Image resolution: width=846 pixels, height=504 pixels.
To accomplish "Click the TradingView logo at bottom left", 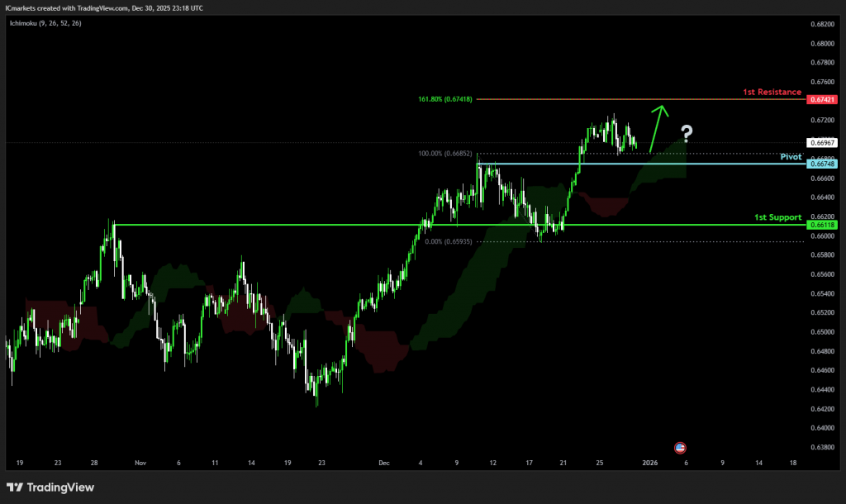I will (50, 487).
